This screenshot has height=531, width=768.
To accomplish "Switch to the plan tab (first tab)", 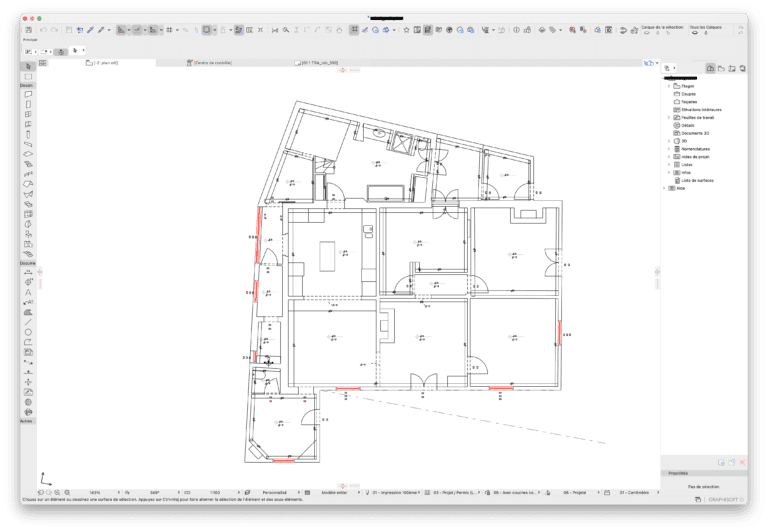I will tap(102, 63).
